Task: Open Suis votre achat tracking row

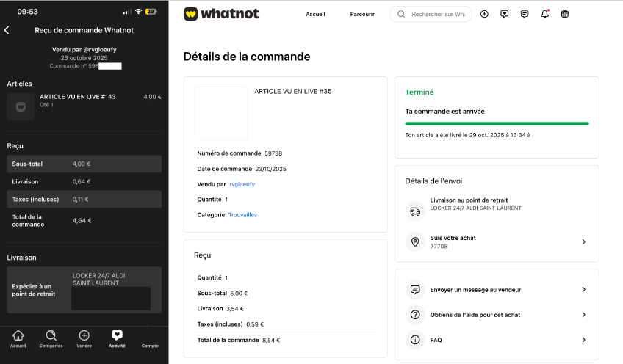Action: tap(497, 241)
